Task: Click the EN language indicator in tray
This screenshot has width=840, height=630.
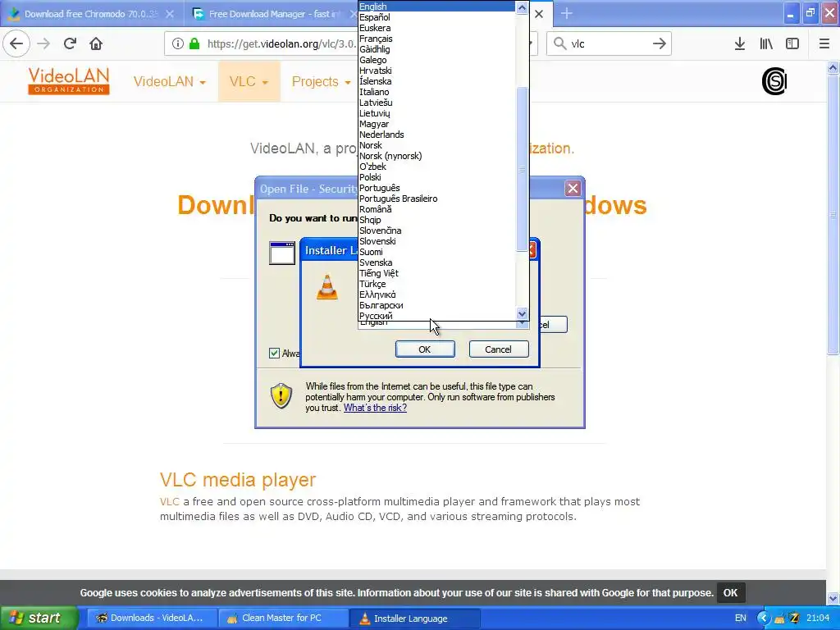Action: (741, 618)
